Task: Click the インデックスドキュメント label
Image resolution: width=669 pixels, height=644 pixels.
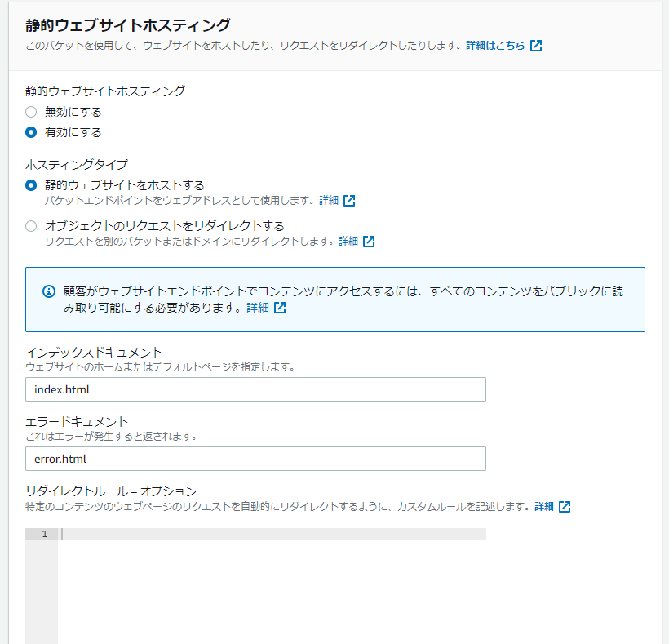Action: pyautogui.click(x=94, y=352)
